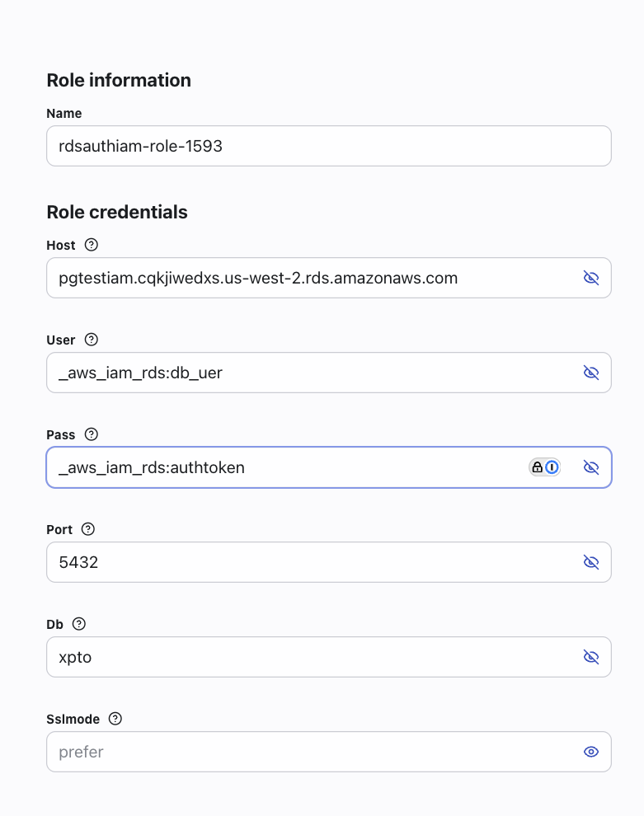Toggle visibility of the Port field
Viewport: 644px width, 816px height.
click(x=590, y=562)
